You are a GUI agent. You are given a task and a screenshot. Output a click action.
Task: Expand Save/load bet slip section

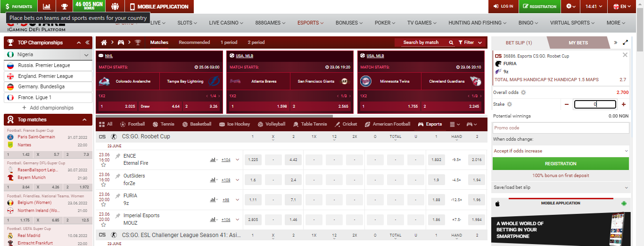tap(561, 187)
